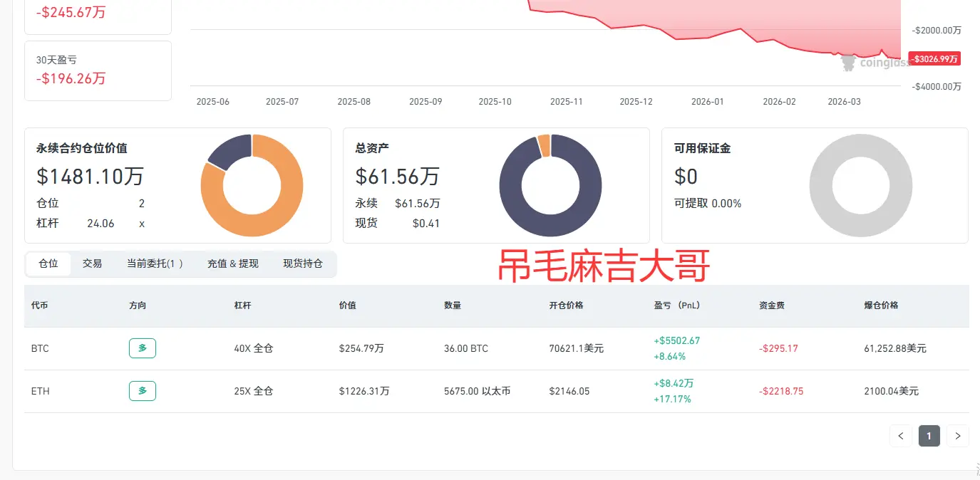980x480 pixels.
Task: Click the 2100.04美元 liquidation price
Action: 891,392
